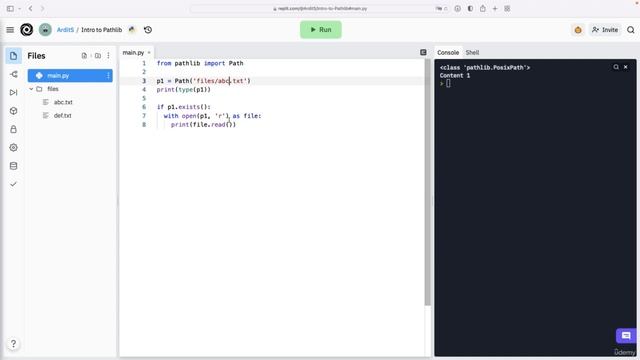
Task: Select the Files sidebar icon
Action: click(x=13, y=56)
